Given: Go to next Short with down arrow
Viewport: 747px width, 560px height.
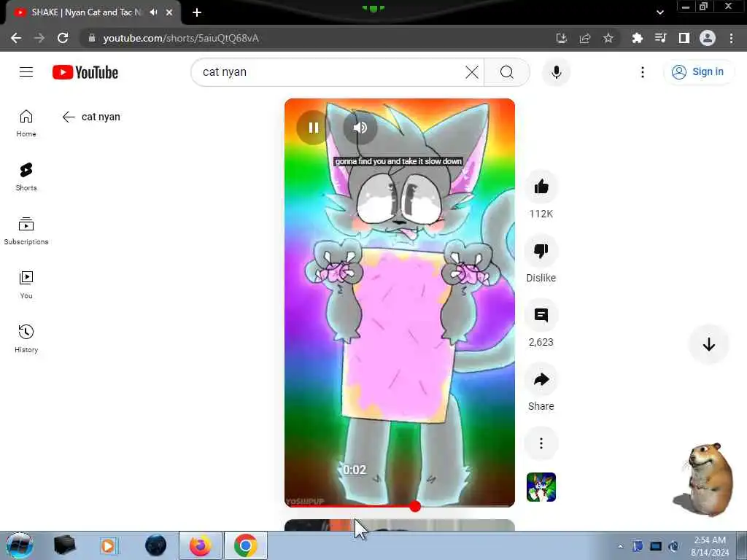Looking at the screenshot, I should point(709,344).
